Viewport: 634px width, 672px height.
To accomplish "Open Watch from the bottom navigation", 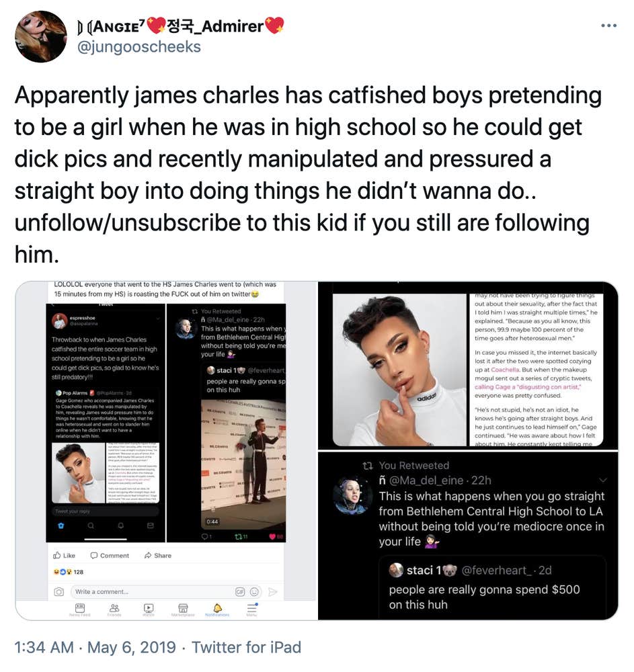I will (149, 608).
